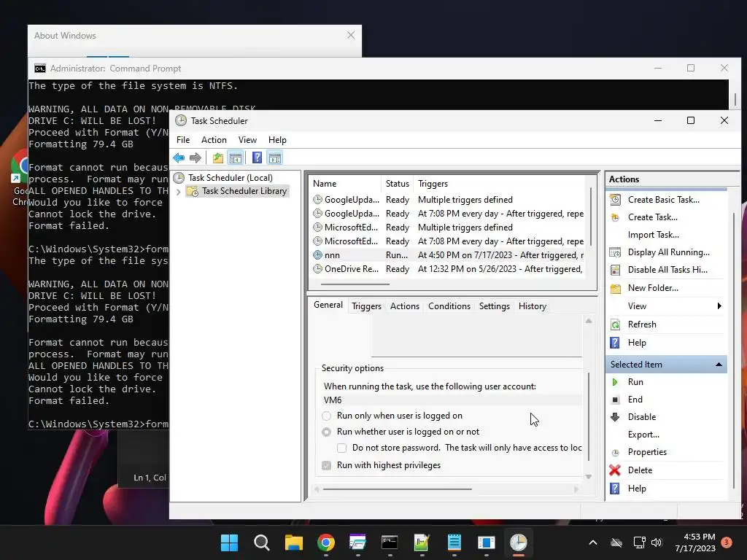This screenshot has height=560, width=747.
Task: Switch to Chrome from taskbar
Action: click(x=326, y=542)
